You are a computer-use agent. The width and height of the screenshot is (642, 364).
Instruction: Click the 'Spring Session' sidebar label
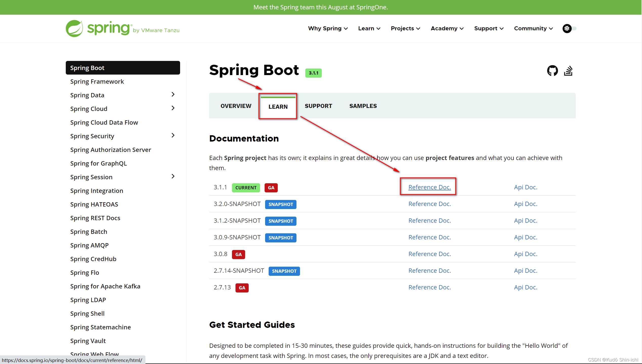tap(91, 177)
